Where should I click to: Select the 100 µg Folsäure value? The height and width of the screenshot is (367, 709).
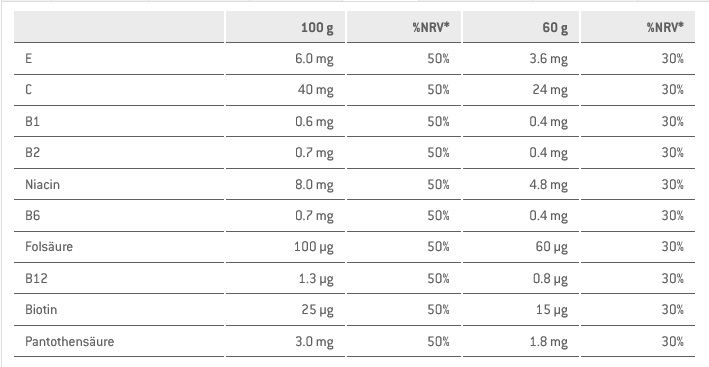[314, 247]
